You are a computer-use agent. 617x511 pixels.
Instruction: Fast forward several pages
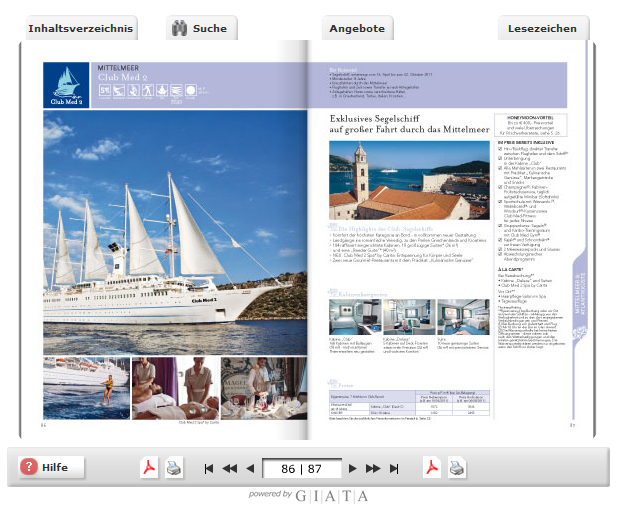click(x=373, y=468)
